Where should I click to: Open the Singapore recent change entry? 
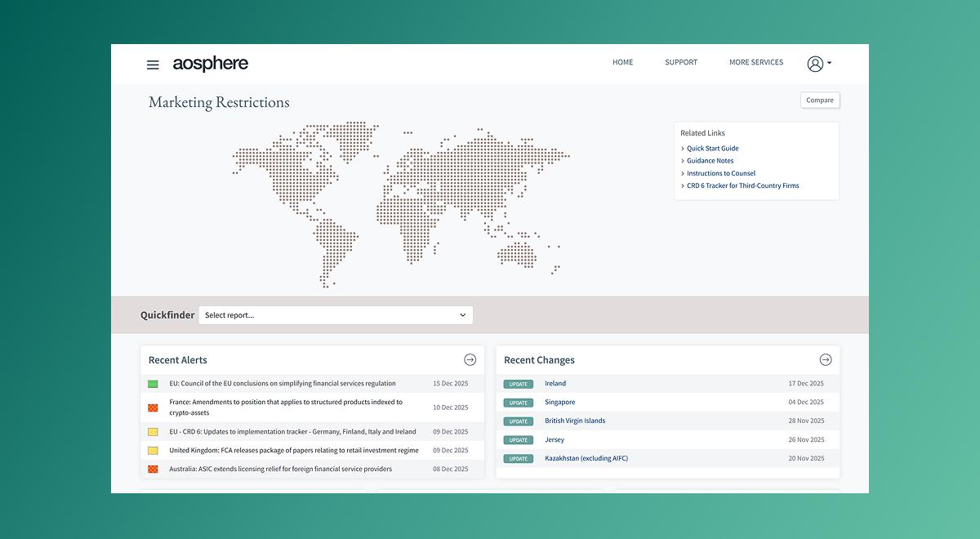pyautogui.click(x=559, y=403)
